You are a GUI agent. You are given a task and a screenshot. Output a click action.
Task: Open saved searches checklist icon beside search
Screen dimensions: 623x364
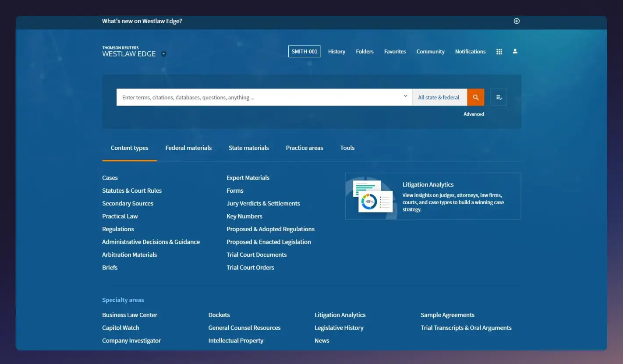pyautogui.click(x=498, y=97)
